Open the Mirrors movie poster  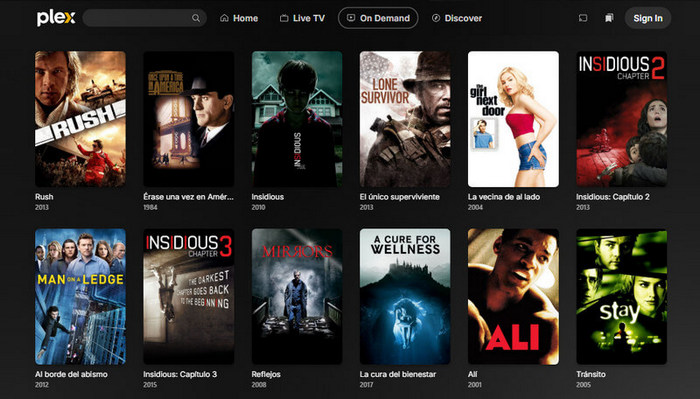pos(297,297)
